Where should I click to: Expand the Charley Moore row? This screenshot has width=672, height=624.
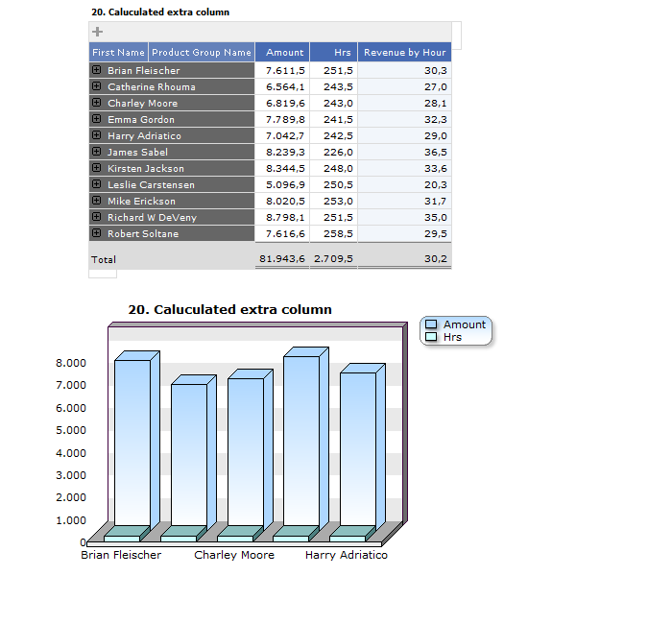click(96, 103)
